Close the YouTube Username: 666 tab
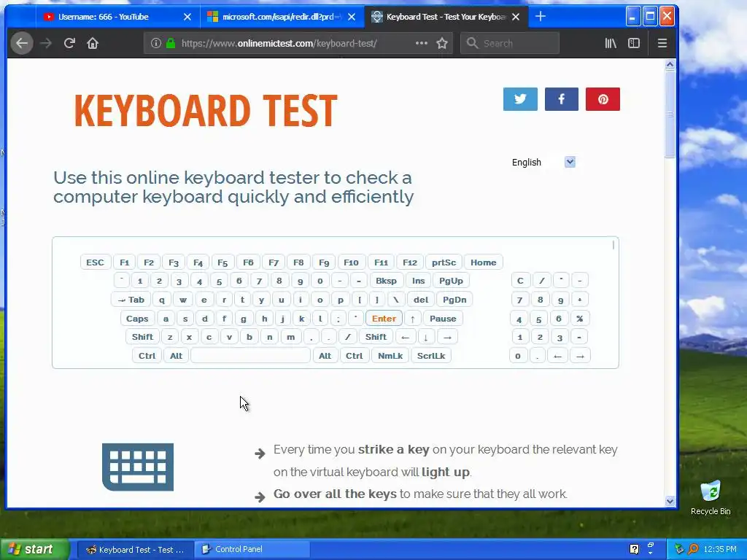This screenshot has height=560, width=747. click(x=187, y=17)
